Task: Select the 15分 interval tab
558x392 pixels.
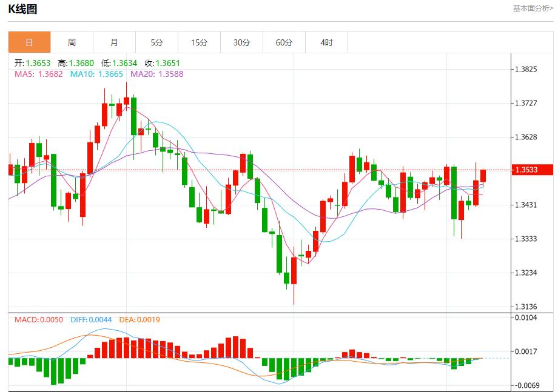Action: [x=198, y=42]
